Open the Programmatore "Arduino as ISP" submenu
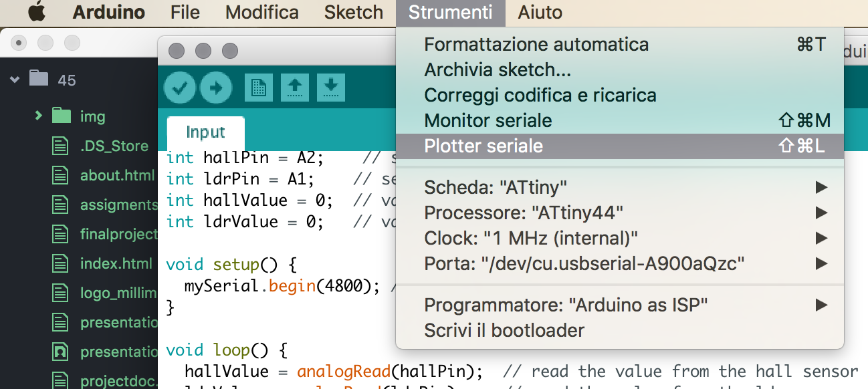The image size is (868, 389). 620,305
